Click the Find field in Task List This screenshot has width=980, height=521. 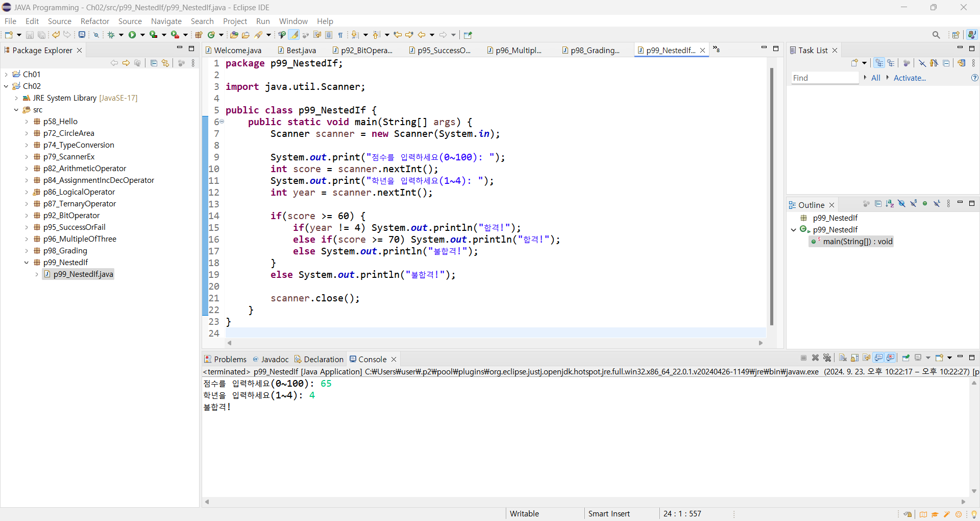click(x=825, y=78)
